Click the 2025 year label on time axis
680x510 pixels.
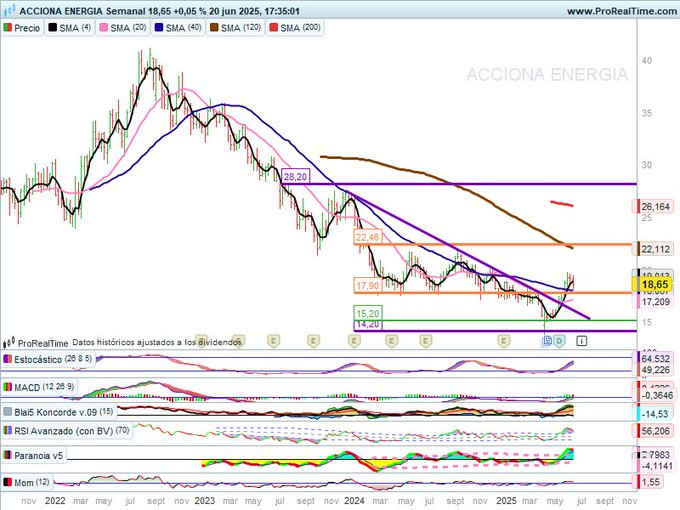(x=506, y=501)
